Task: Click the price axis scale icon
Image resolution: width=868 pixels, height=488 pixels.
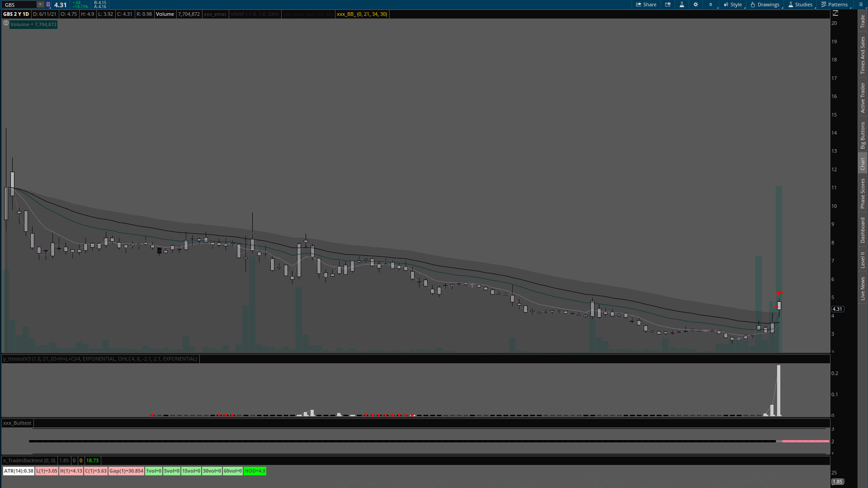Action: (x=835, y=14)
